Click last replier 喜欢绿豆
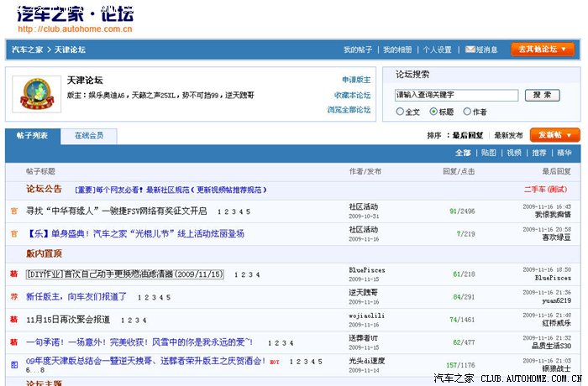Image resolution: width=588 pixels, height=386 pixels. click(556, 237)
